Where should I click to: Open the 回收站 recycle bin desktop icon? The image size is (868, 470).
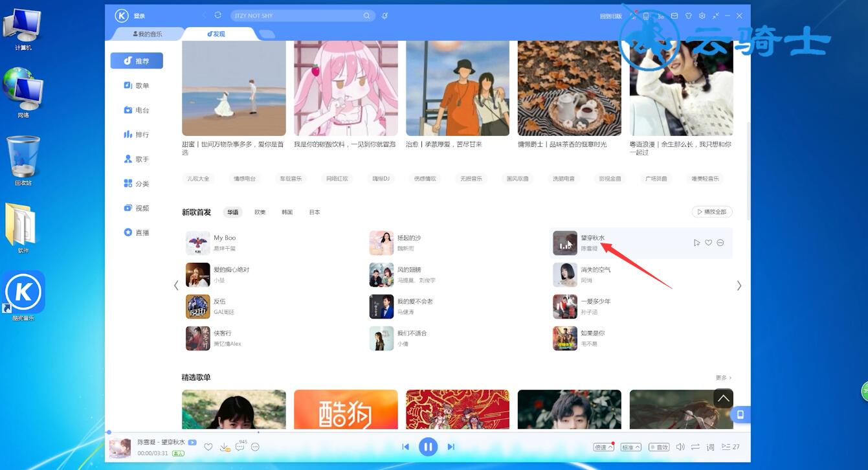tap(23, 162)
